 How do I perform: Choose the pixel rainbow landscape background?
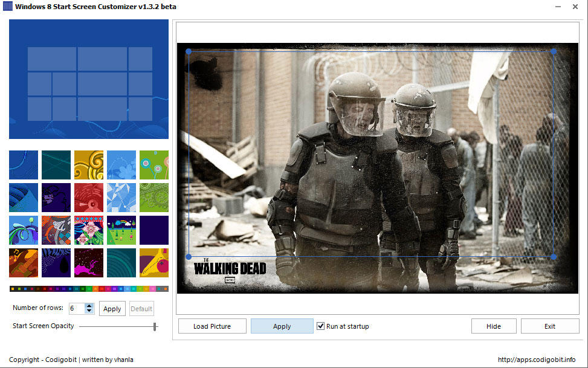point(121,230)
